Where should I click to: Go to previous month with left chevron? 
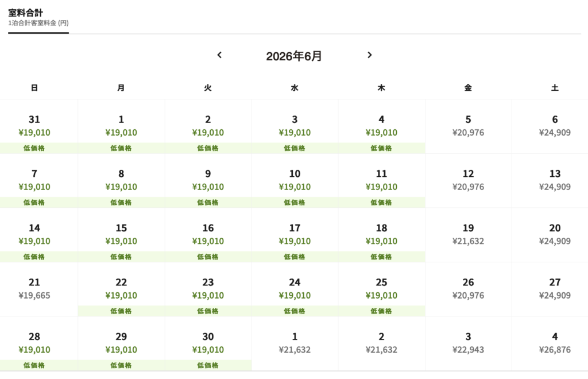(x=219, y=55)
